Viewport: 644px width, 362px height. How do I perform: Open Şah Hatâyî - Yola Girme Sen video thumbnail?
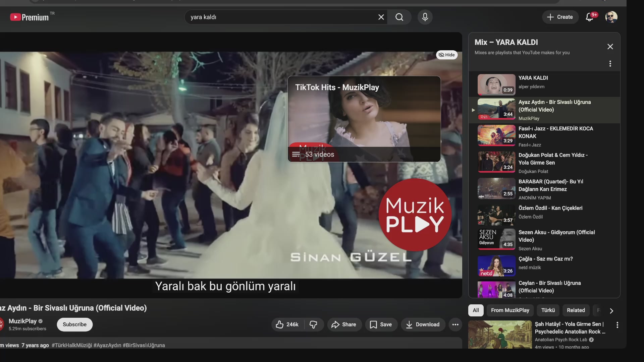tap(500, 335)
